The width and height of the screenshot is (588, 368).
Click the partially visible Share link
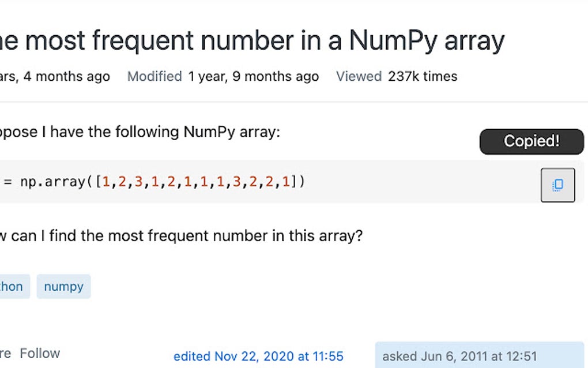coord(5,353)
